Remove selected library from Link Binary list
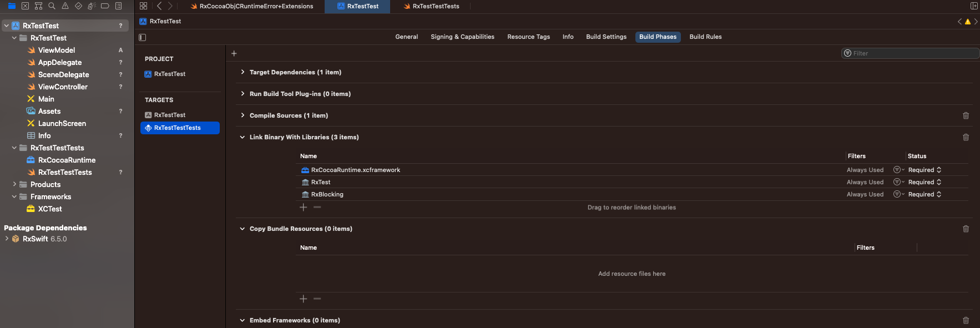Viewport: 980px width, 328px height. click(x=317, y=208)
